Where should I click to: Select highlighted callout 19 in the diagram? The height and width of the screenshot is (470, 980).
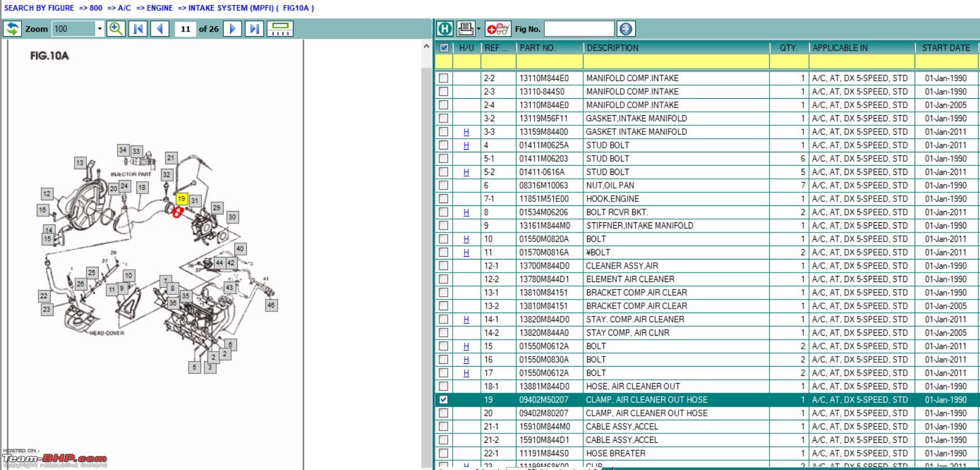(x=182, y=199)
